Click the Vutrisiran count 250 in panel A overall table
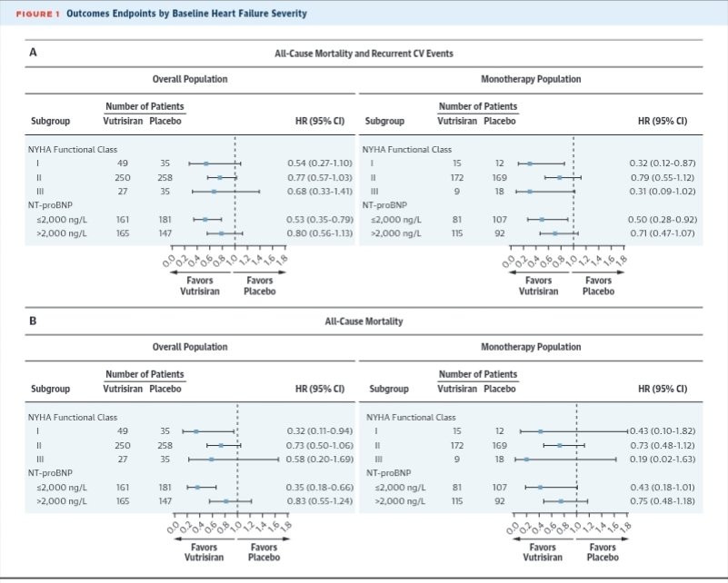 coord(123,178)
